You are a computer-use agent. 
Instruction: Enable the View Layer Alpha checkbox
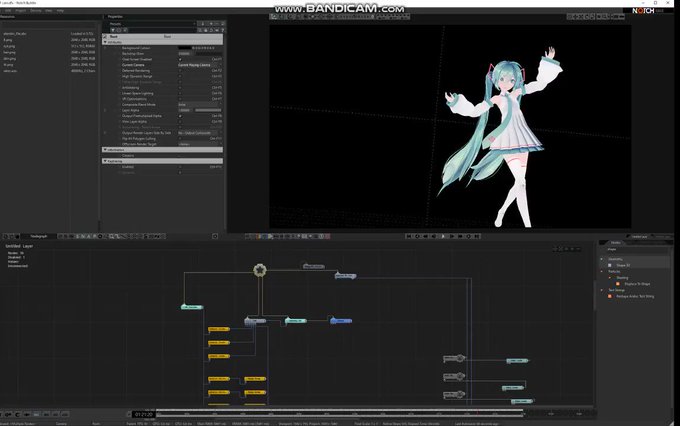click(x=180, y=121)
